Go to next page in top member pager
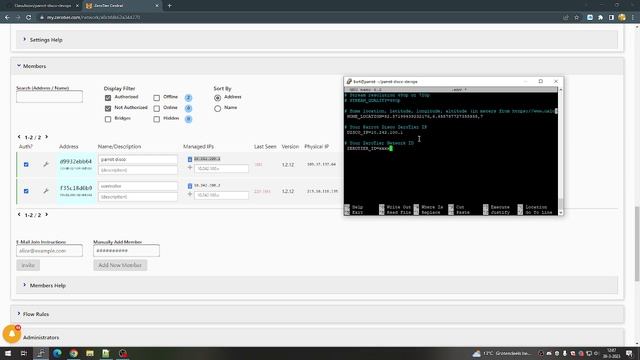Viewport: 640px width, 360px height. pos(47,137)
